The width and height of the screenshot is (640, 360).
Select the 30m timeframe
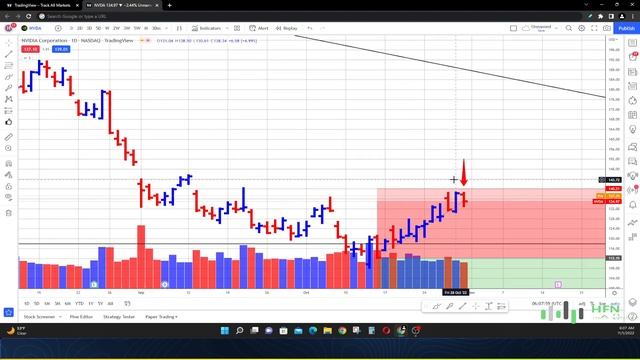156,28
